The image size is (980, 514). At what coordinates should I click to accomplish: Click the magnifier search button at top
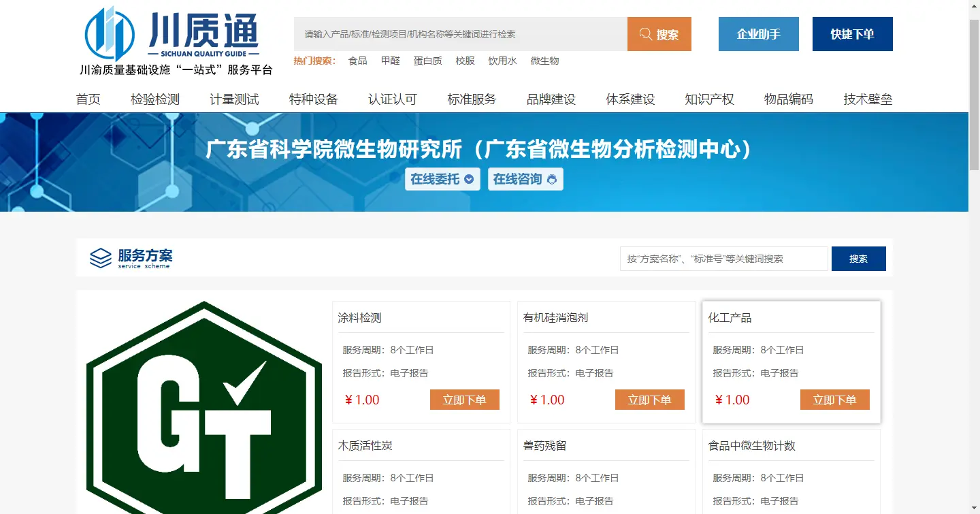pos(659,34)
